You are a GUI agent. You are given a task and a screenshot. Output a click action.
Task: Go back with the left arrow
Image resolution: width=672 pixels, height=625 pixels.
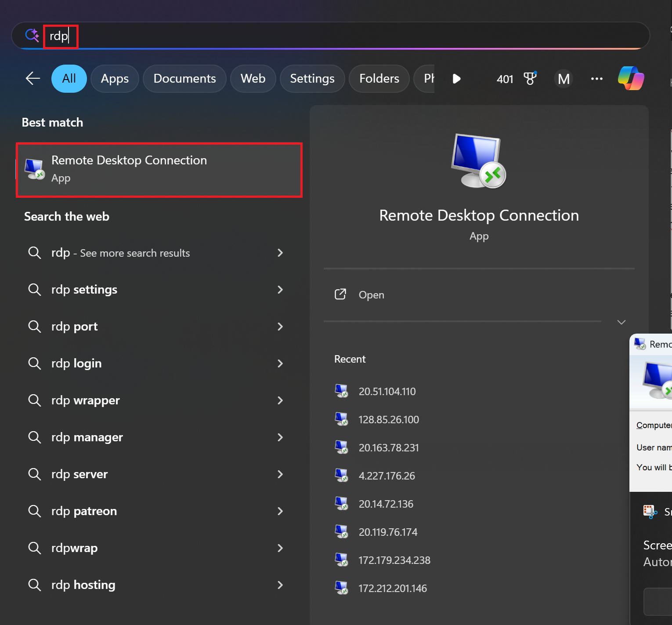[x=33, y=79]
